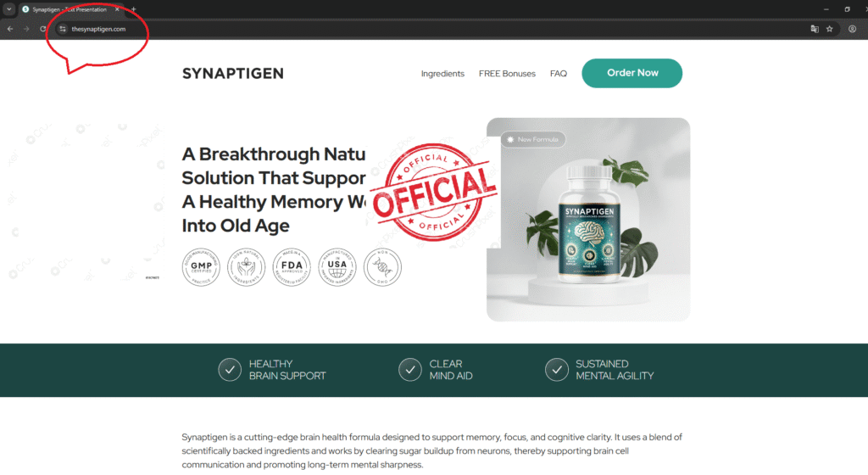Open the FAQ link
The image size is (868, 475).
pyautogui.click(x=558, y=74)
